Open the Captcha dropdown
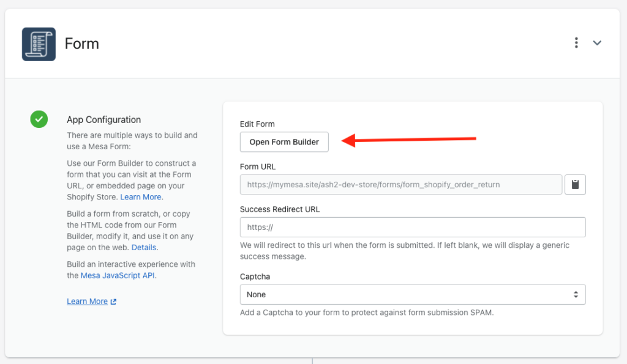The image size is (627, 364). coord(413,294)
